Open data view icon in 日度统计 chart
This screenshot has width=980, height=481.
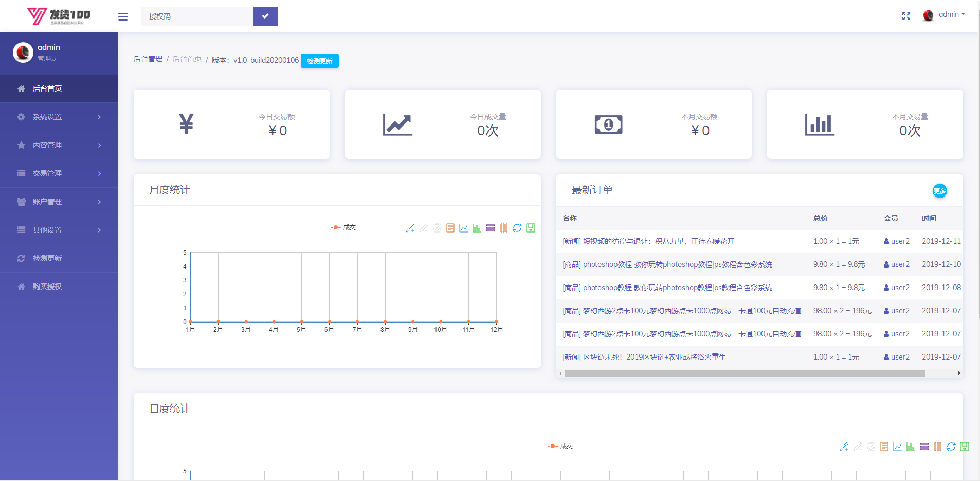pos(884,447)
